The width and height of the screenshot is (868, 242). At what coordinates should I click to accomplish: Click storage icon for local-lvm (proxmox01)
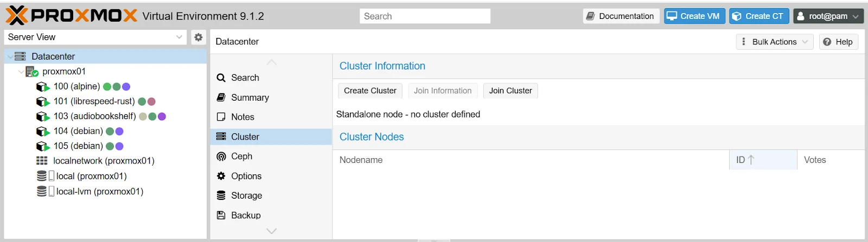click(x=42, y=191)
